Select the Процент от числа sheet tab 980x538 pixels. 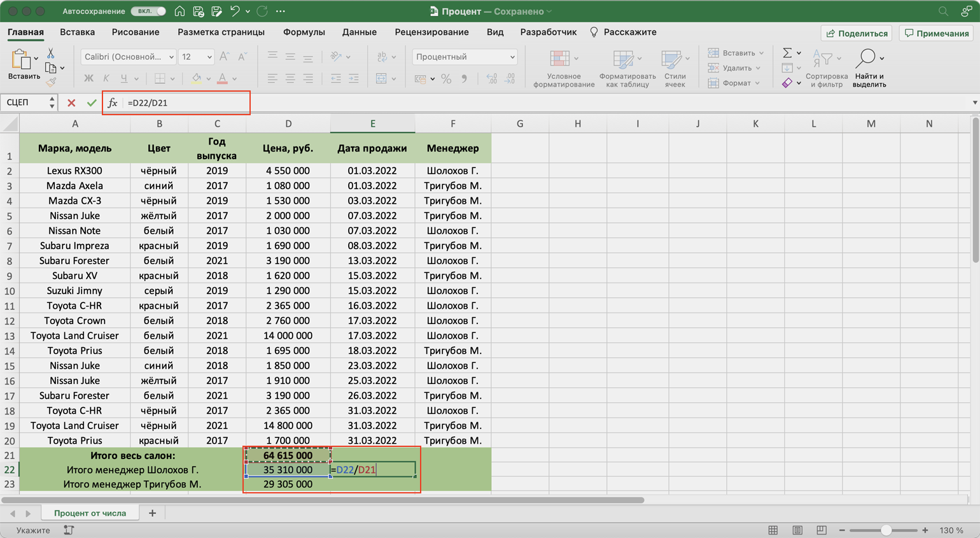90,513
